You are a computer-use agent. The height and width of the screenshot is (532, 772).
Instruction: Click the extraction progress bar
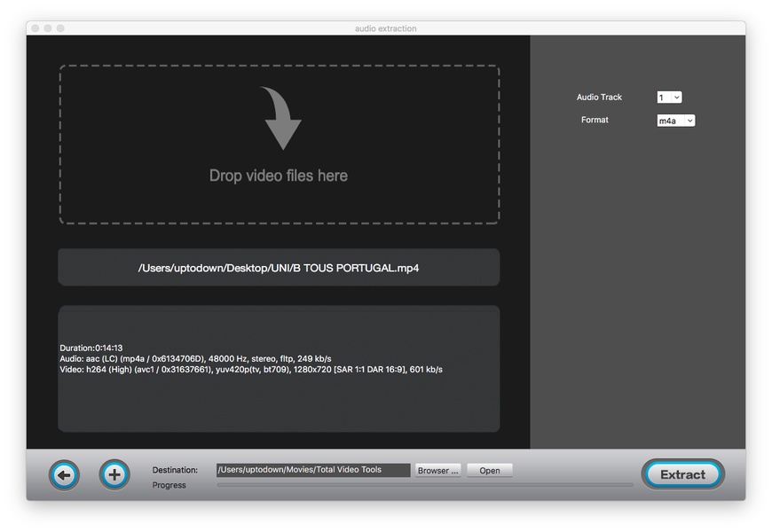(x=425, y=485)
